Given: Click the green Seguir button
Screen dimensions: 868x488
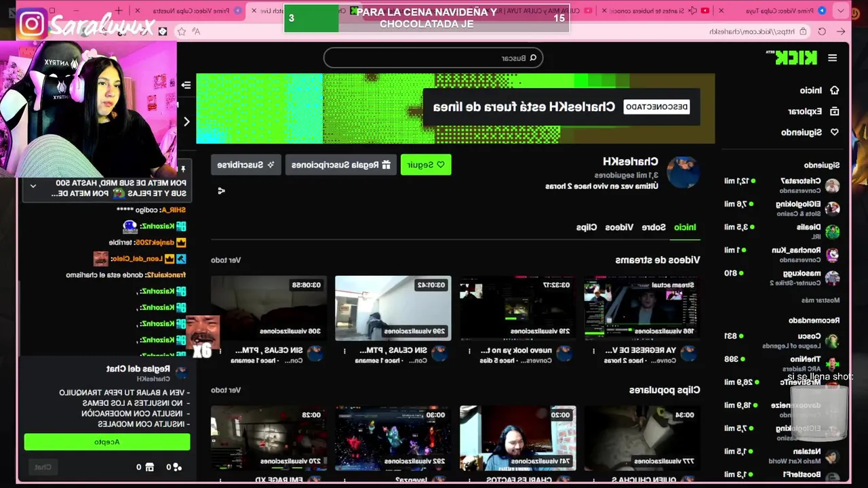Looking at the screenshot, I should [426, 165].
